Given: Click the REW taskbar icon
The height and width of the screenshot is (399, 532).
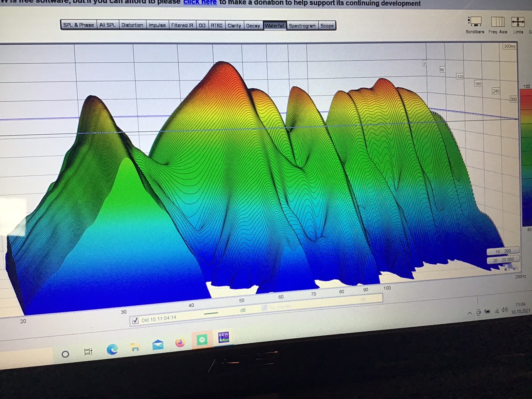Looking at the screenshot, I should (x=223, y=337).
